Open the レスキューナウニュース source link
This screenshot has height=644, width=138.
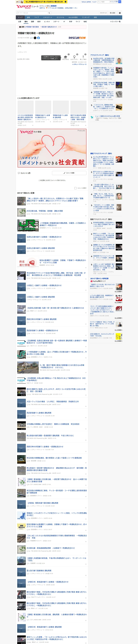79,64
